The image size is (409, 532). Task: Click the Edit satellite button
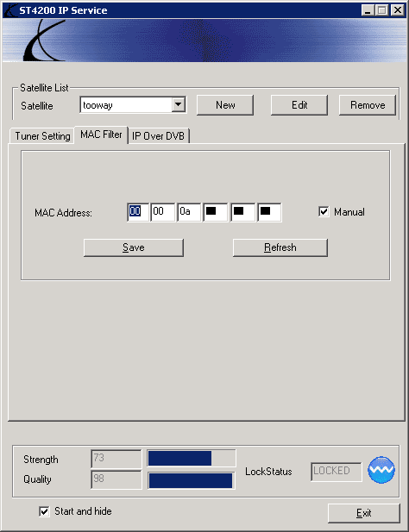coord(299,105)
